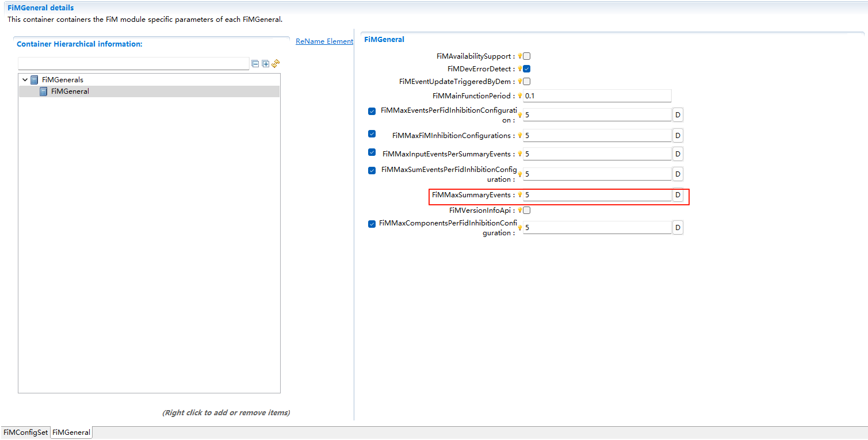Enable the FiMEventUpdateTriggeredByDem checkbox
This screenshot has height=440, width=868.
click(x=526, y=81)
